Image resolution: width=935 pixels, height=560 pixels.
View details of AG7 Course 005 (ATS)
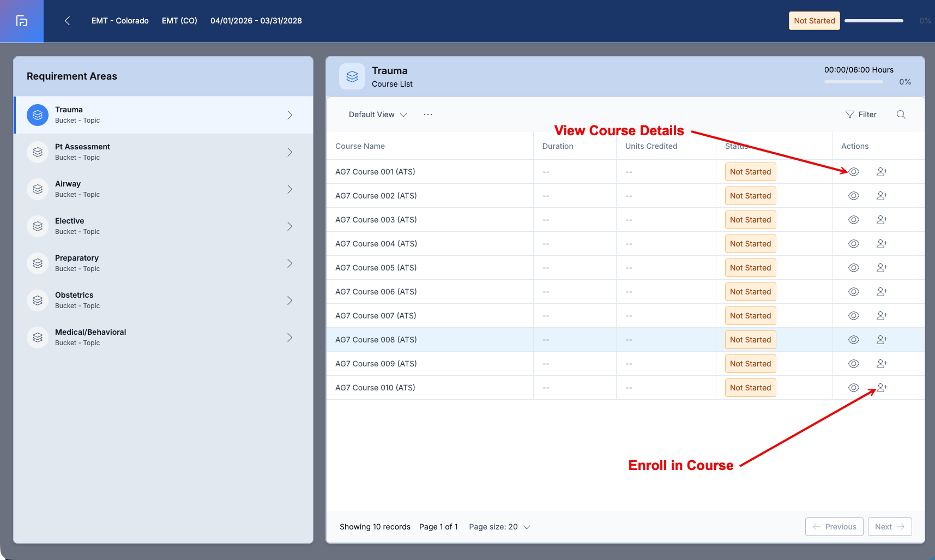click(x=854, y=268)
